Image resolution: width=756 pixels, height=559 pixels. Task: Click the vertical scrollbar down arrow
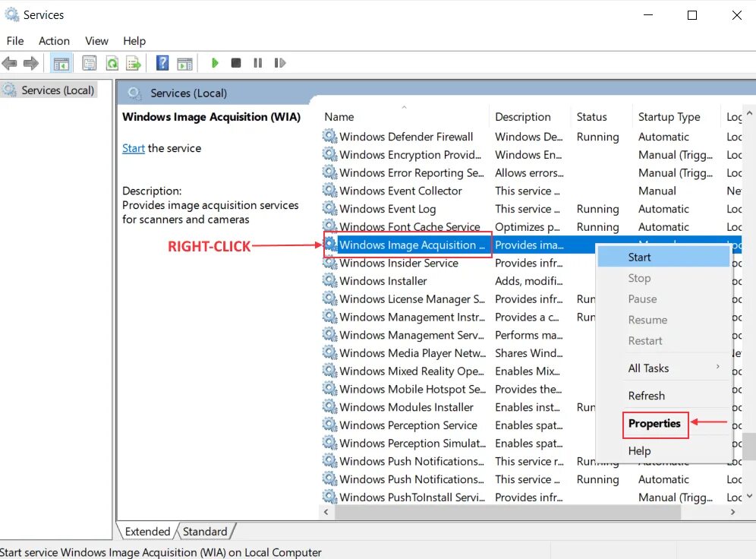tap(749, 496)
